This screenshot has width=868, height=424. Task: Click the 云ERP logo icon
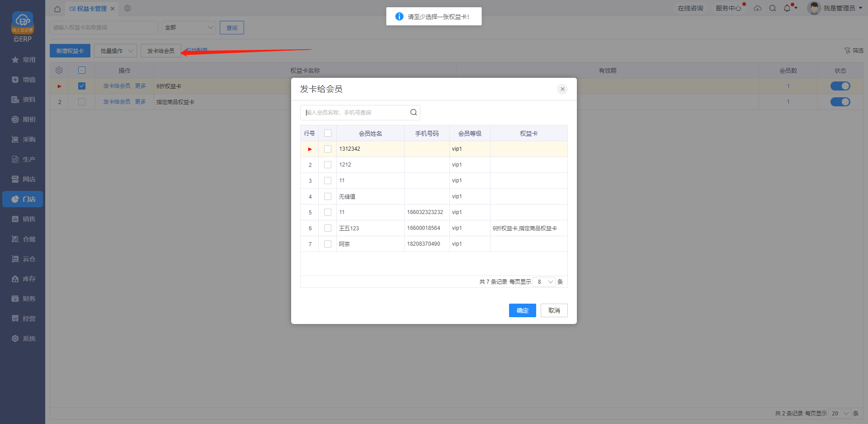(23, 23)
